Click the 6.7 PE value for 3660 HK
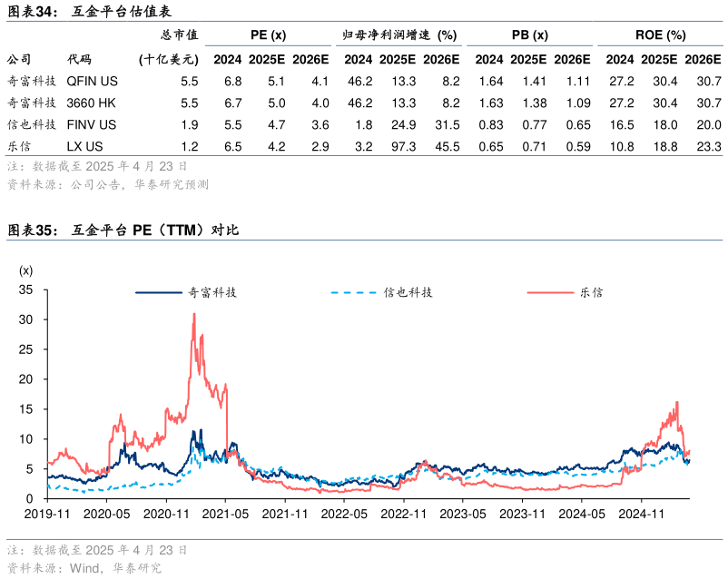The height and width of the screenshot is (579, 728). [233, 103]
